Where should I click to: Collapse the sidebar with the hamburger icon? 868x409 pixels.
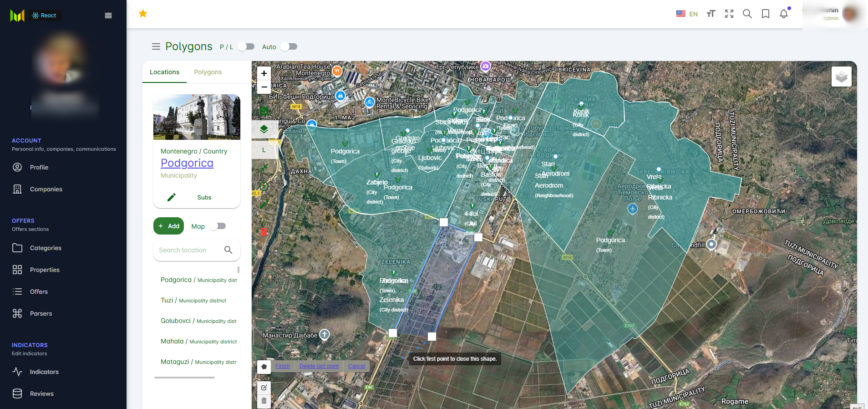108,15
